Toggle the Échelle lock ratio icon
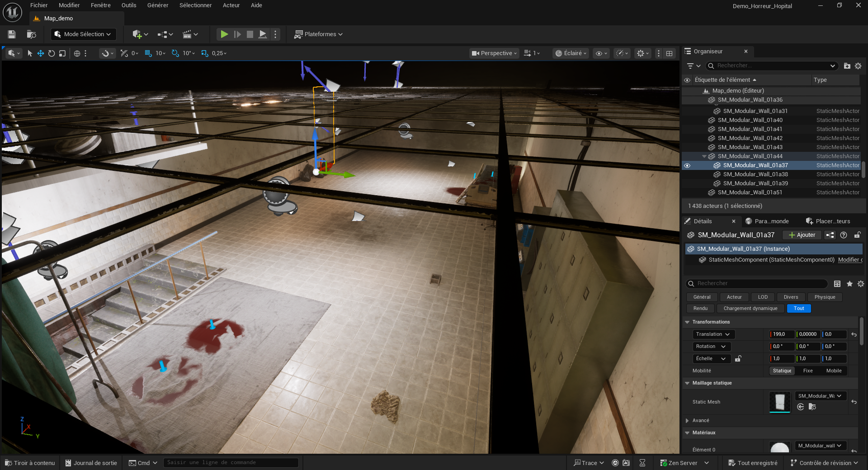The width and height of the screenshot is (868, 470). pos(738,359)
